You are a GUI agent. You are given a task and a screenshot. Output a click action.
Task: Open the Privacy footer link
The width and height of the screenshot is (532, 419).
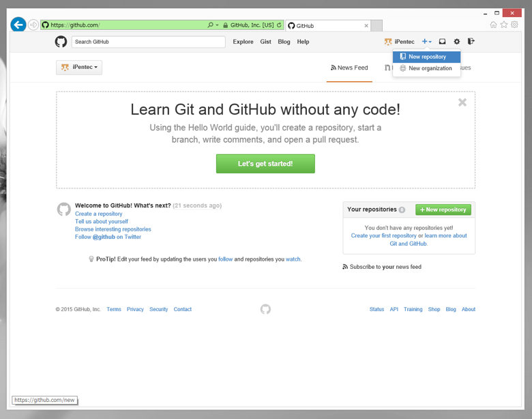coord(135,309)
